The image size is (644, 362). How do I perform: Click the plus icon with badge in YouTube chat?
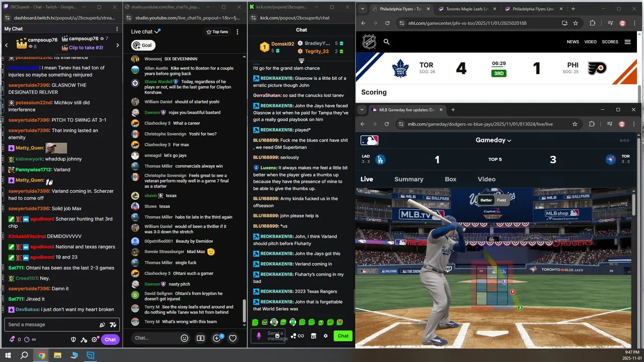(217, 338)
